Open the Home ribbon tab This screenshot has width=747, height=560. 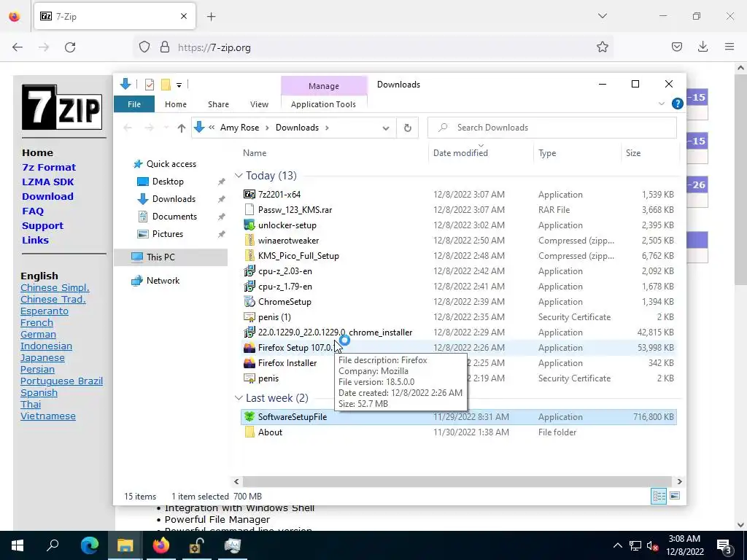click(176, 104)
